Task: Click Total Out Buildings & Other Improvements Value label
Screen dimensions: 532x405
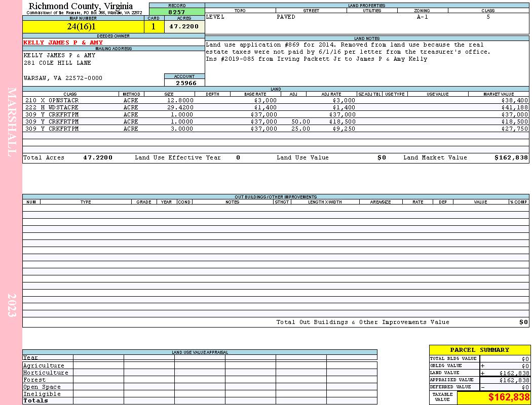Action: [x=363, y=322]
